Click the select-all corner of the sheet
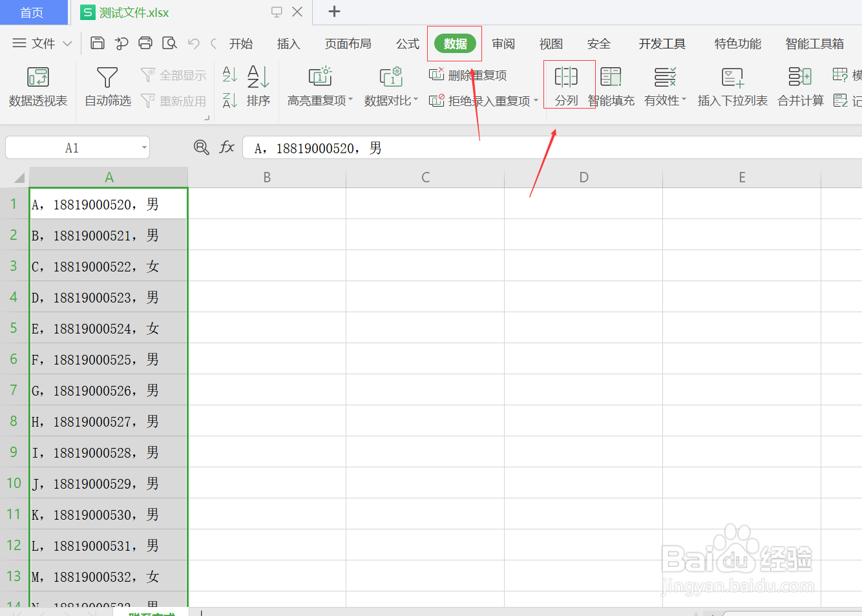Image resolution: width=862 pixels, height=616 pixels. point(19,177)
